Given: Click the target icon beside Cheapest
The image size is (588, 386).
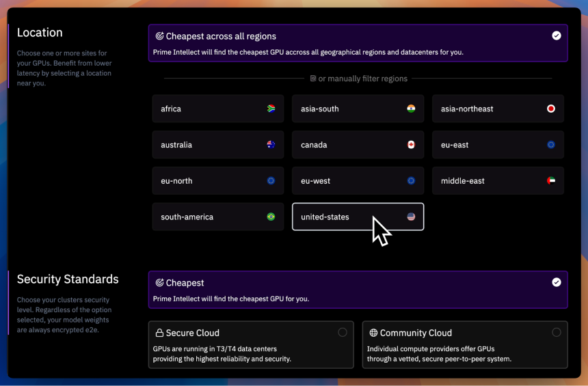Looking at the screenshot, I should 159,283.
